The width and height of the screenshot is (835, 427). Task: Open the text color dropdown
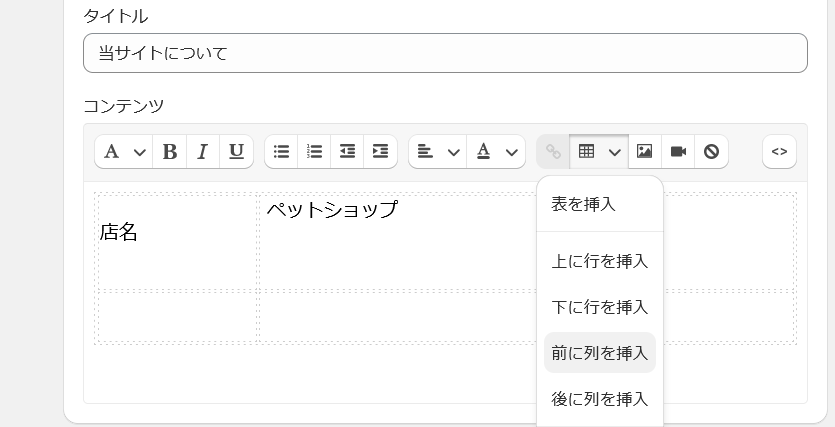pos(496,152)
